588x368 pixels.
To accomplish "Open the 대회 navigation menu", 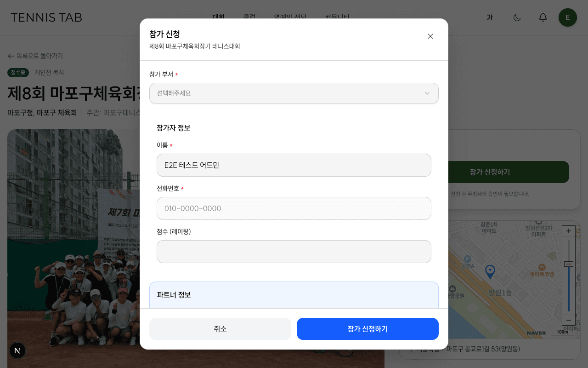I will 218,17.
